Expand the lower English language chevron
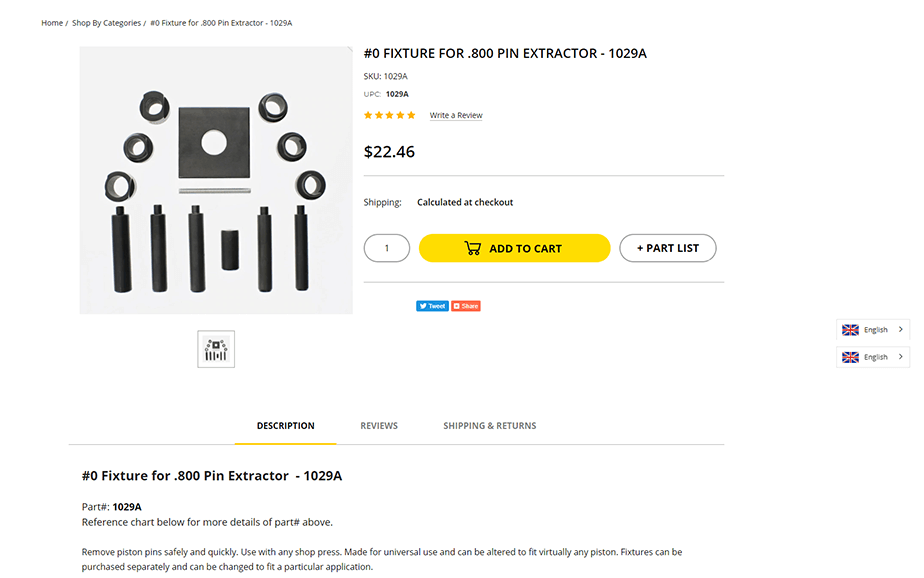 [900, 357]
